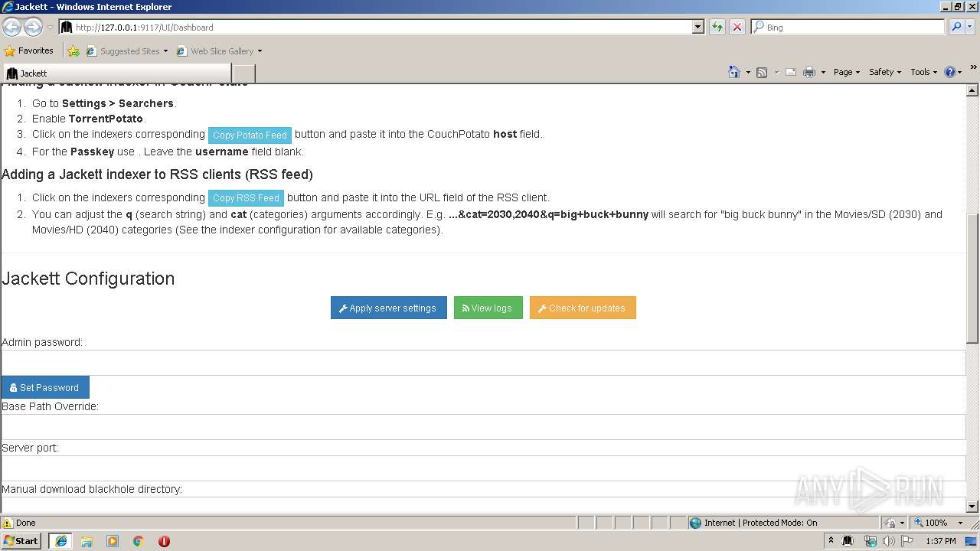This screenshot has height=551, width=980.
Task: Open Google Chrome taskbar icon
Action: pos(139,541)
